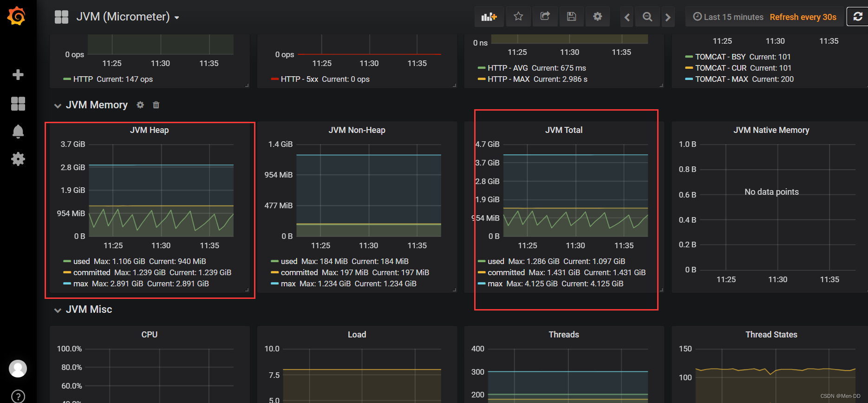Click the Save dashboard icon

(572, 17)
